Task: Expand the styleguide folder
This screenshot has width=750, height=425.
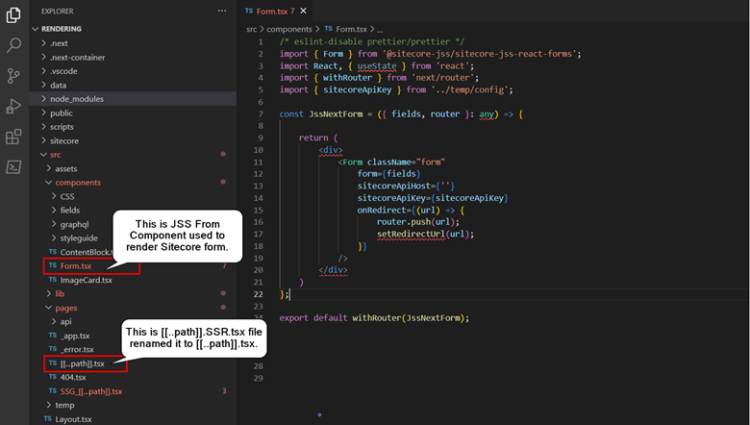Action: pos(80,238)
